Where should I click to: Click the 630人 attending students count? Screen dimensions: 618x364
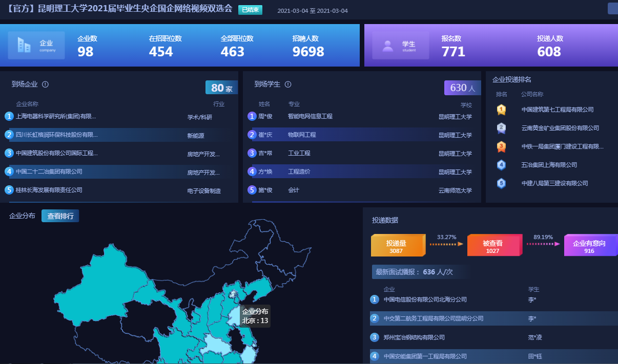(462, 88)
